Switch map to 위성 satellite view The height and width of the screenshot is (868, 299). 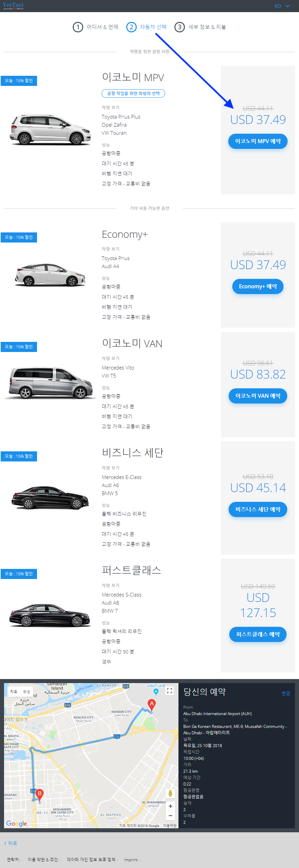(27, 692)
